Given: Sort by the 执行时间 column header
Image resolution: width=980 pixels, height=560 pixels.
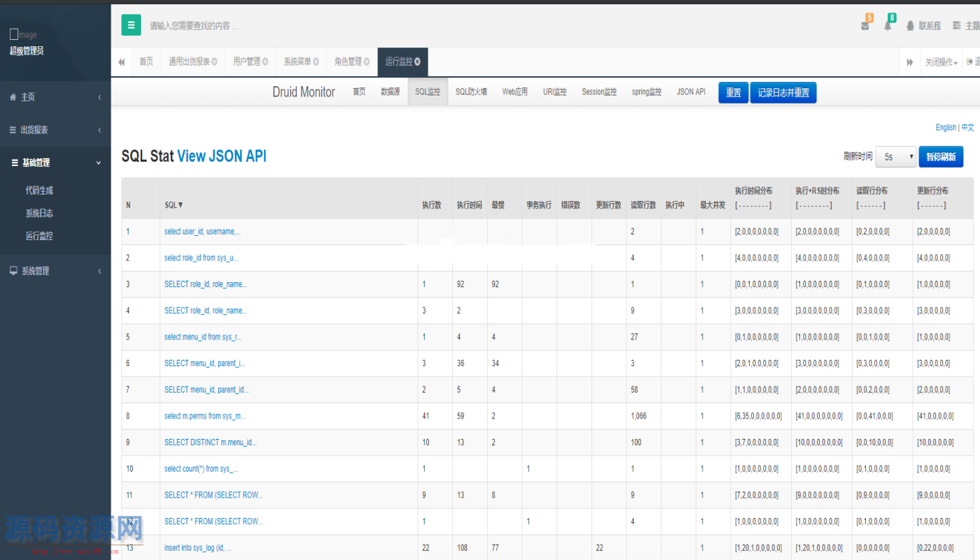Looking at the screenshot, I should click(x=469, y=205).
